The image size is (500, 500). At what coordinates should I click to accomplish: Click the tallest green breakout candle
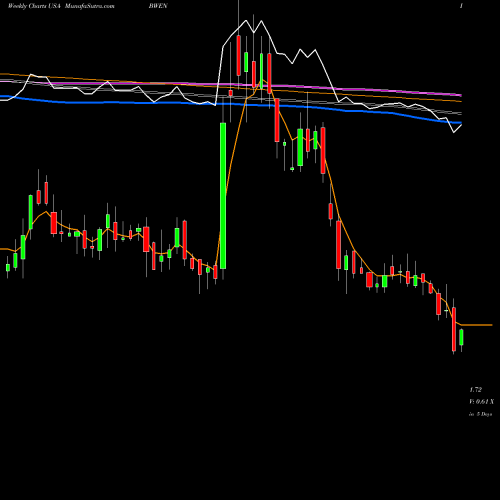click(223, 196)
